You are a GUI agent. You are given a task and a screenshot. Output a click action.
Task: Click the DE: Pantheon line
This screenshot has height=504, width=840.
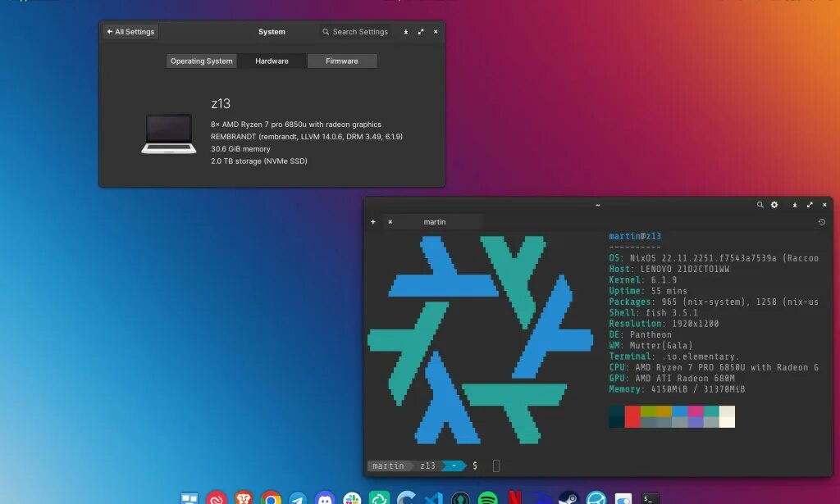click(x=640, y=334)
